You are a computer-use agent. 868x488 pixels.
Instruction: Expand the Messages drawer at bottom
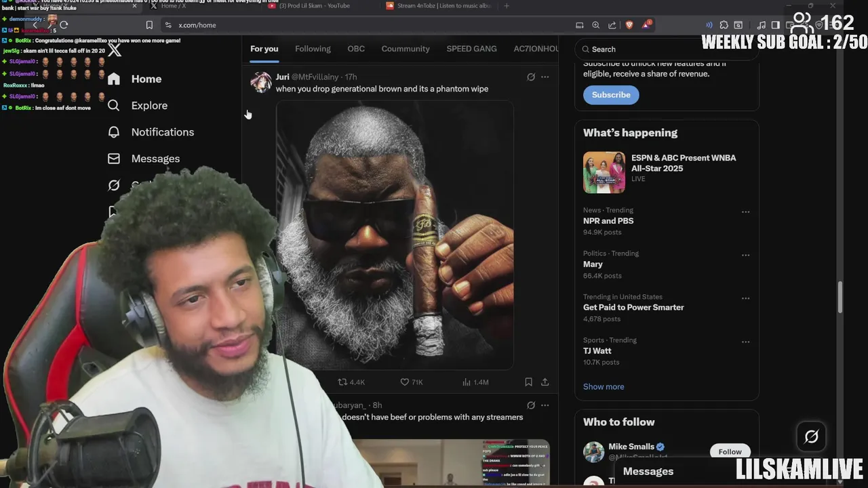coord(648,472)
